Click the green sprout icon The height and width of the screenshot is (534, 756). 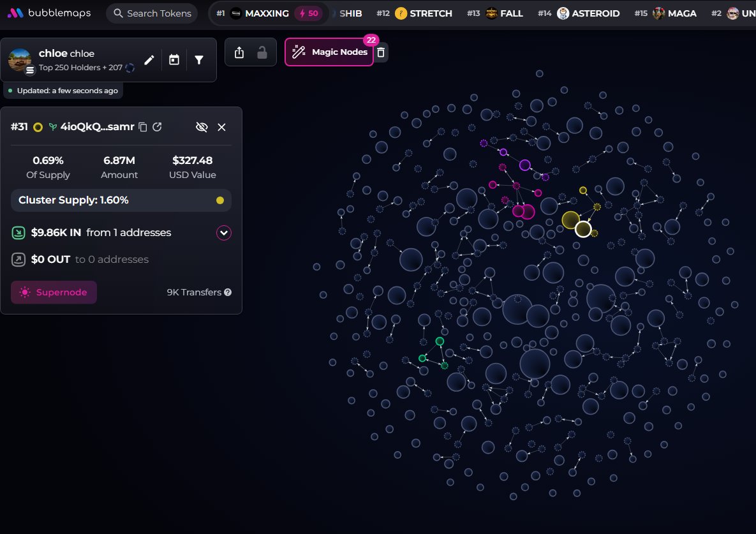(52, 127)
